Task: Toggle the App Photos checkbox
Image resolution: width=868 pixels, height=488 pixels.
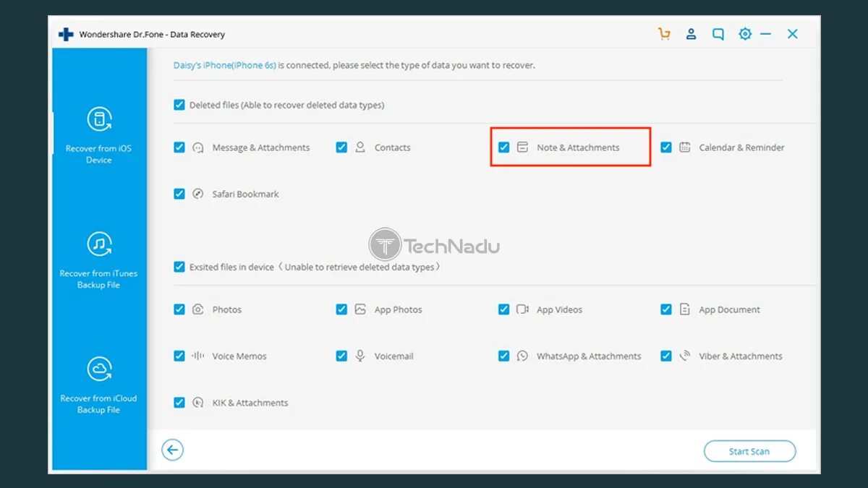Action: coord(341,309)
